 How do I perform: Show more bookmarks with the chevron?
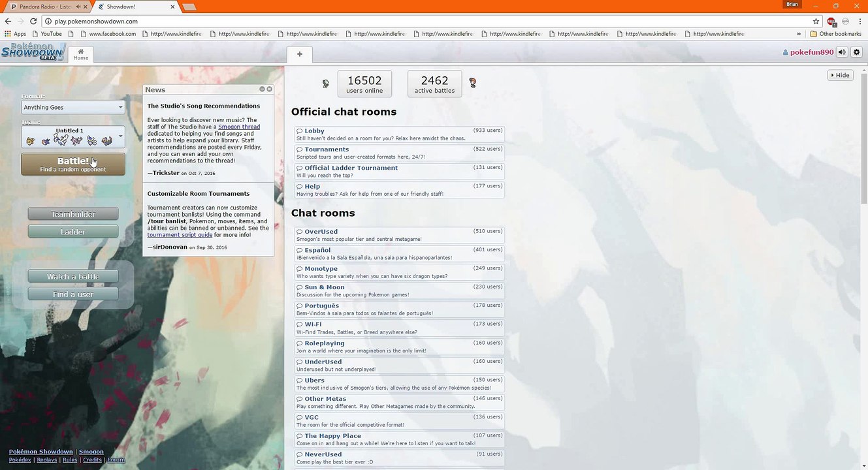(799, 34)
